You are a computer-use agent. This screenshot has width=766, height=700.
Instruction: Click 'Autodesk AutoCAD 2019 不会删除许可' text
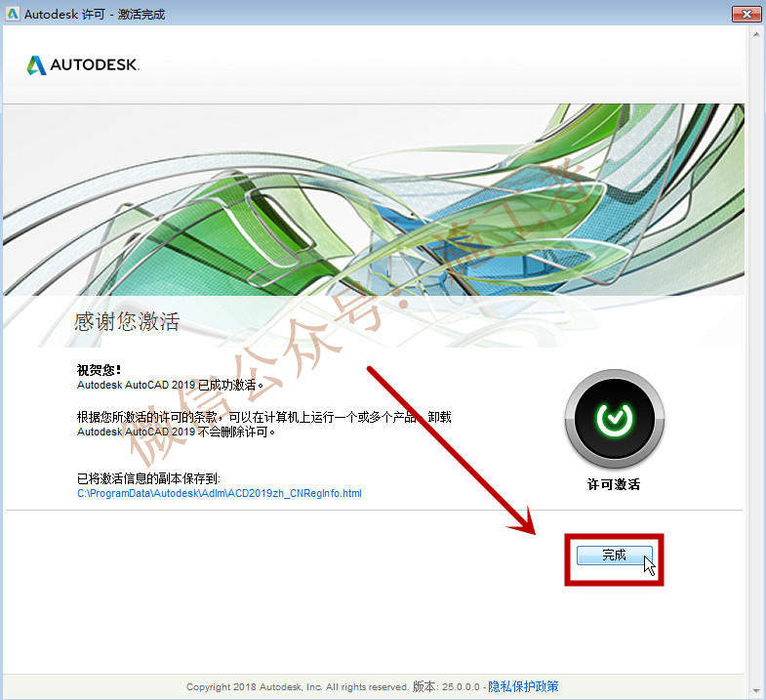(x=176, y=432)
